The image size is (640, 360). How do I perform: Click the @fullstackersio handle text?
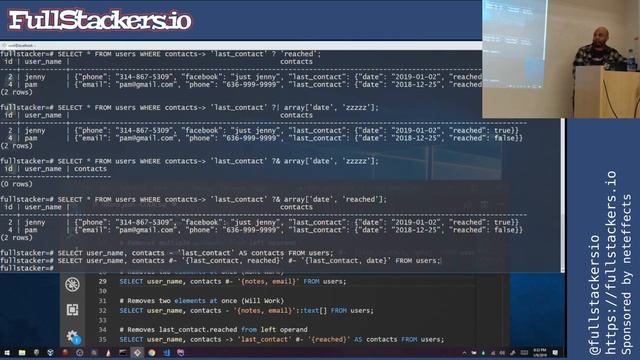594,295
